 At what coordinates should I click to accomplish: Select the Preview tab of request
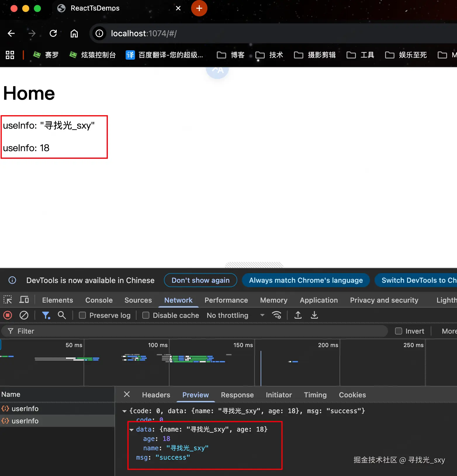pos(195,395)
